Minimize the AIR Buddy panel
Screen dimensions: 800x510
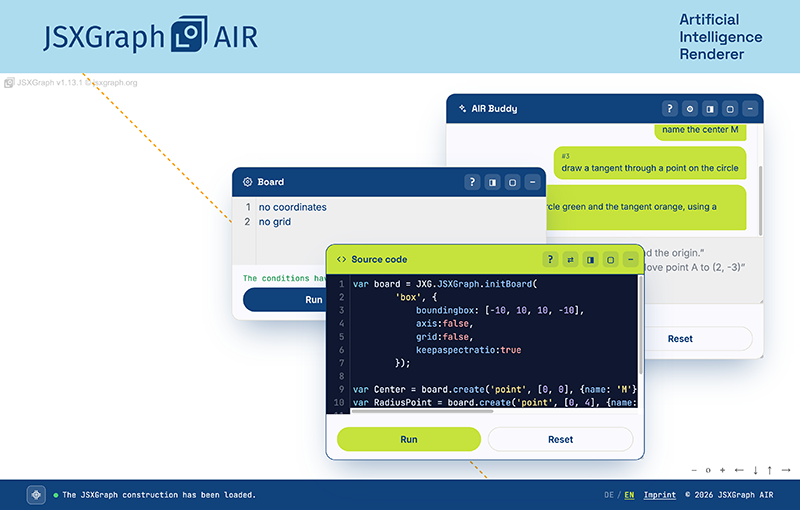click(750, 109)
